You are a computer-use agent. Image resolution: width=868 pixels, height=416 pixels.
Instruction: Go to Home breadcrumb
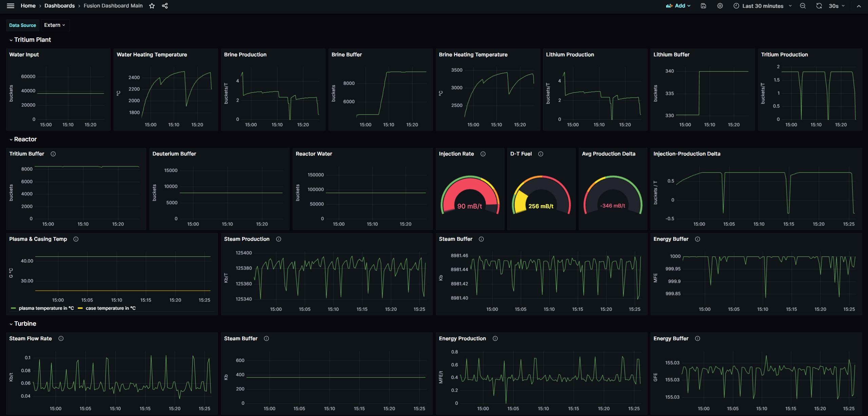[28, 6]
